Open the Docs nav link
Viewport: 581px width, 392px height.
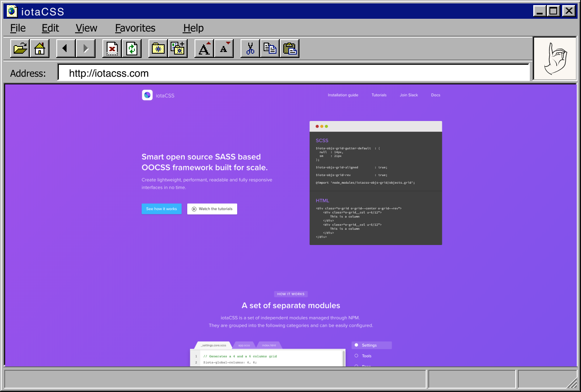tap(436, 95)
